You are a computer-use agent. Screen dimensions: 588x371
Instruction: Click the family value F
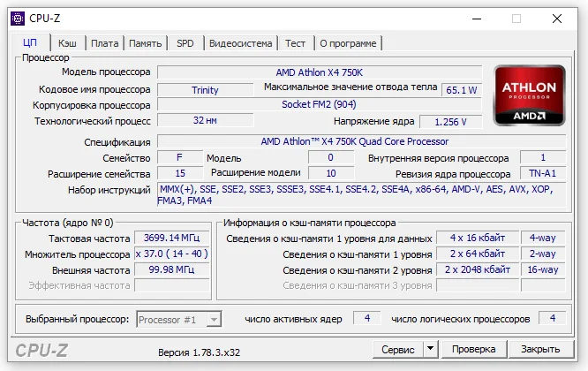click(179, 157)
